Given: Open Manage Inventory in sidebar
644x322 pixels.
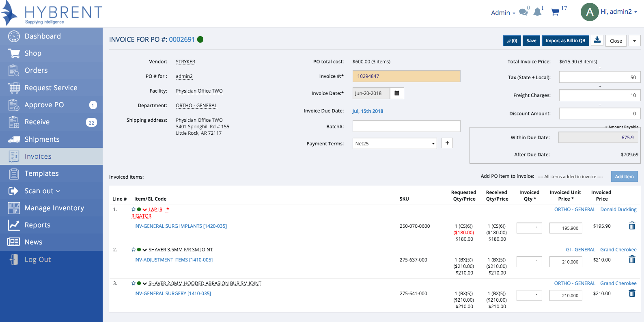Looking at the screenshot, I should pyautogui.click(x=54, y=208).
